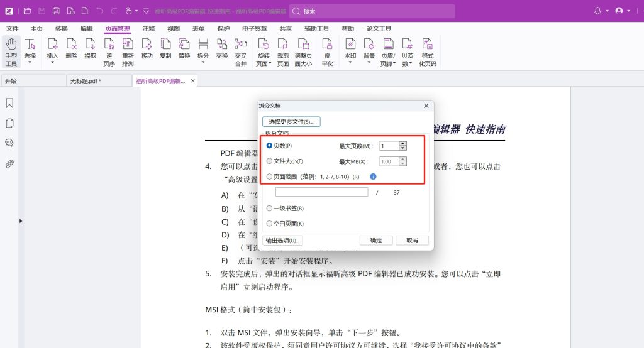Image resolution: width=644 pixels, height=348 pixels.
Task: Click the Reverse order (逆页序) icon
Action: coord(109,50)
